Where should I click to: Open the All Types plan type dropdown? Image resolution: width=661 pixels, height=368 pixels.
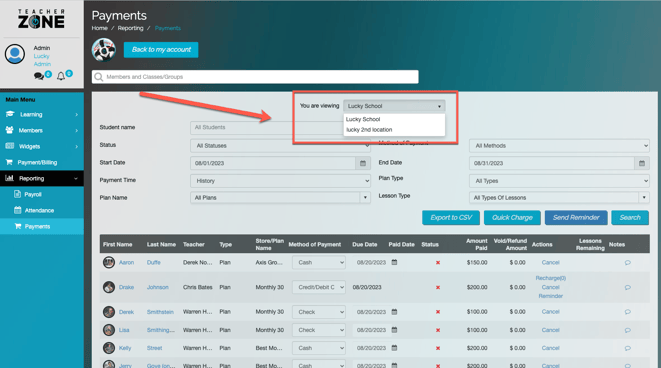[559, 181]
